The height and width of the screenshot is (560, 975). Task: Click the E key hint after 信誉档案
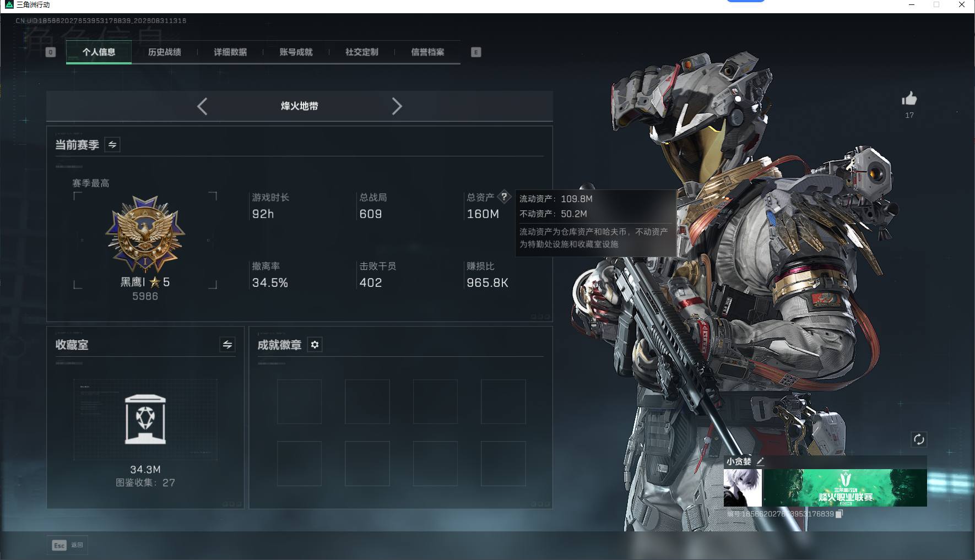click(476, 52)
